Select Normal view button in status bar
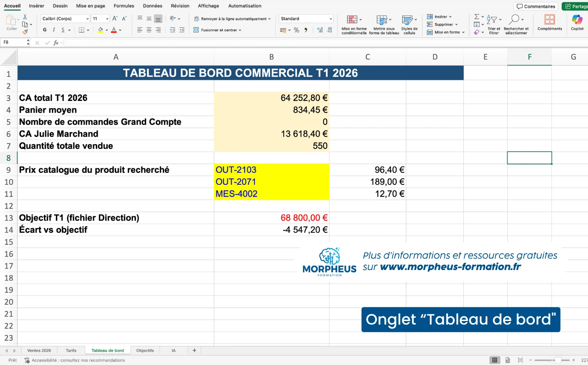Screen dimensions: 588x365 coord(495,360)
